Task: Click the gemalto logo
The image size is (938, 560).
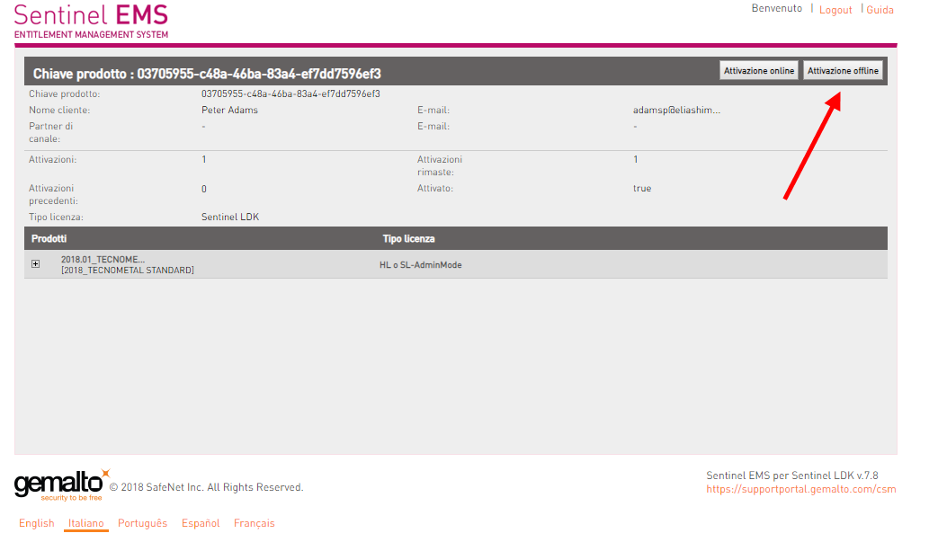Action: click(61, 485)
